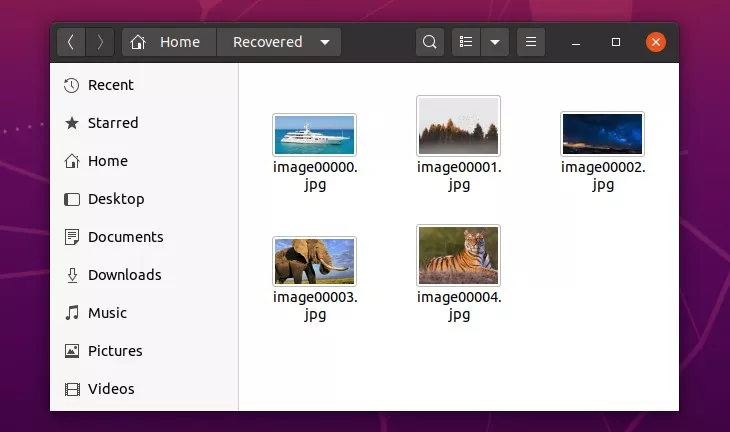Click the Videos film icon

[72, 389]
